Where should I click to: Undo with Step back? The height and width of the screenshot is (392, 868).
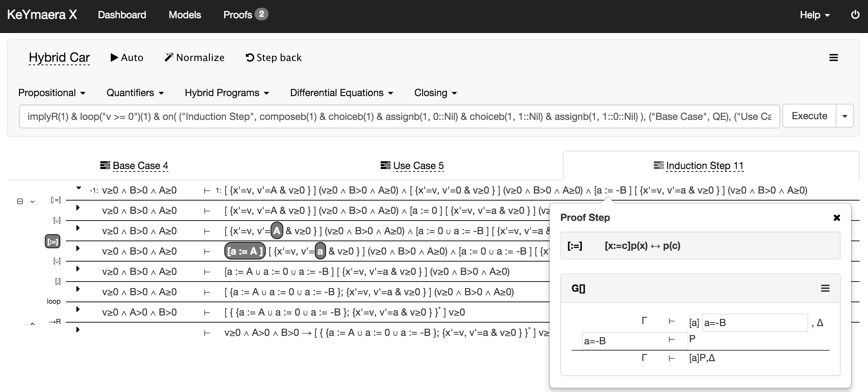pyautogui.click(x=273, y=58)
